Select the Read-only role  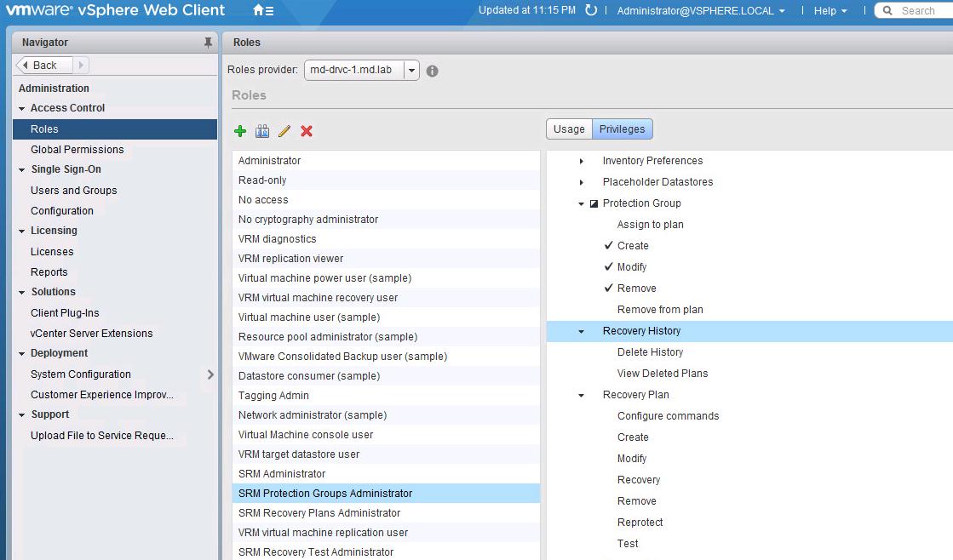(x=386, y=180)
